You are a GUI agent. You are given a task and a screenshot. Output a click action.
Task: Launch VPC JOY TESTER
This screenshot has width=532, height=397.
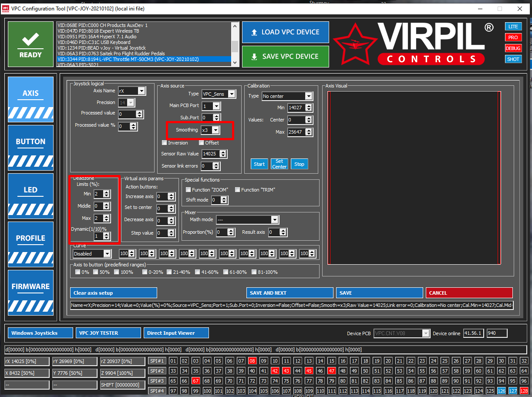(108, 333)
